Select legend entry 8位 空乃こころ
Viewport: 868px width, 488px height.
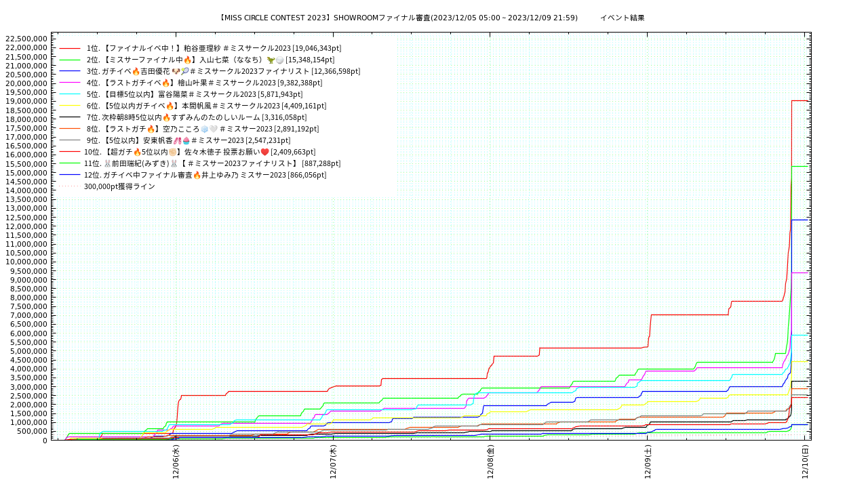(x=202, y=129)
